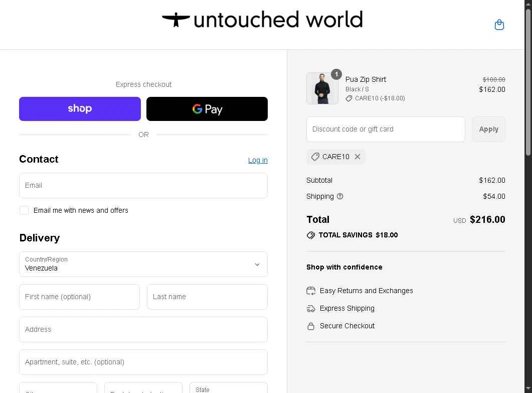Click the Secure Checkout text

347,326
